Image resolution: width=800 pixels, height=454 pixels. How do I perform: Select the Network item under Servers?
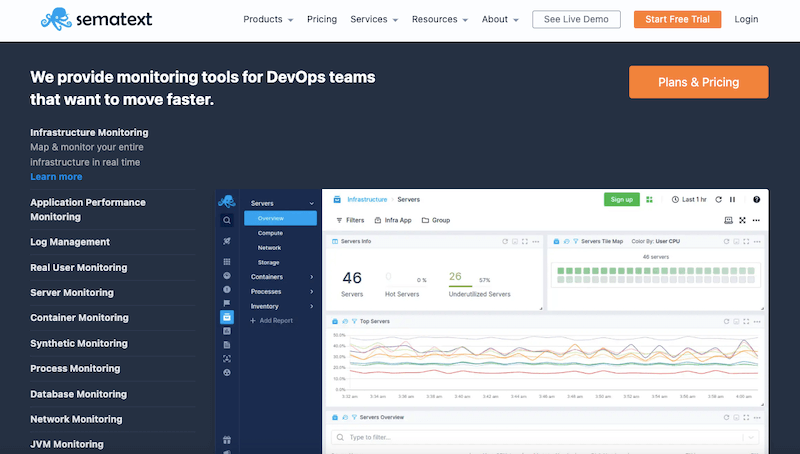pos(269,248)
